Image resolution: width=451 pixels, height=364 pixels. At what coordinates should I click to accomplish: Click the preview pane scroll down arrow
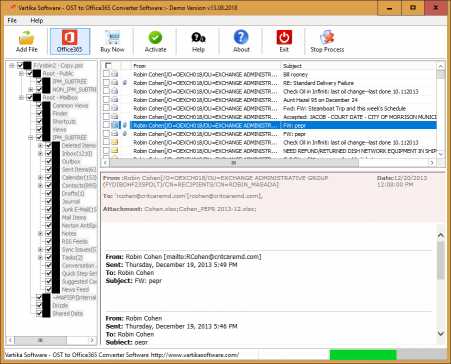point(441,333)
